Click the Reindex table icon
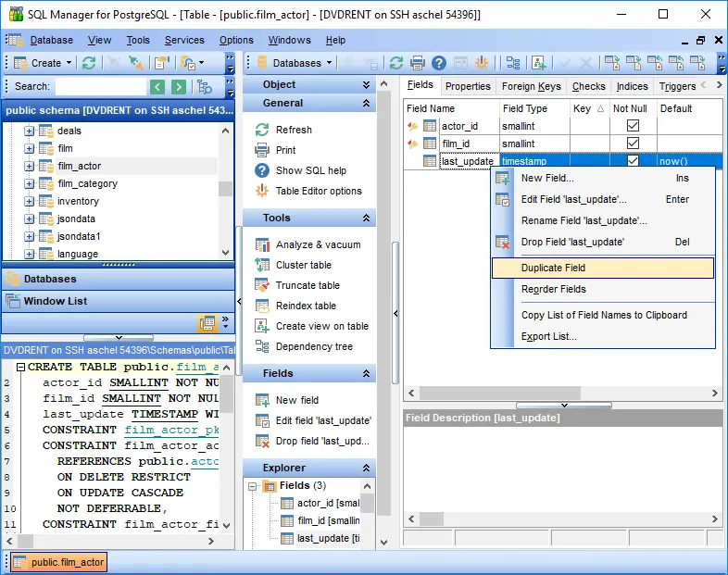The image size is (728, 575). click(x=262, y=306)
